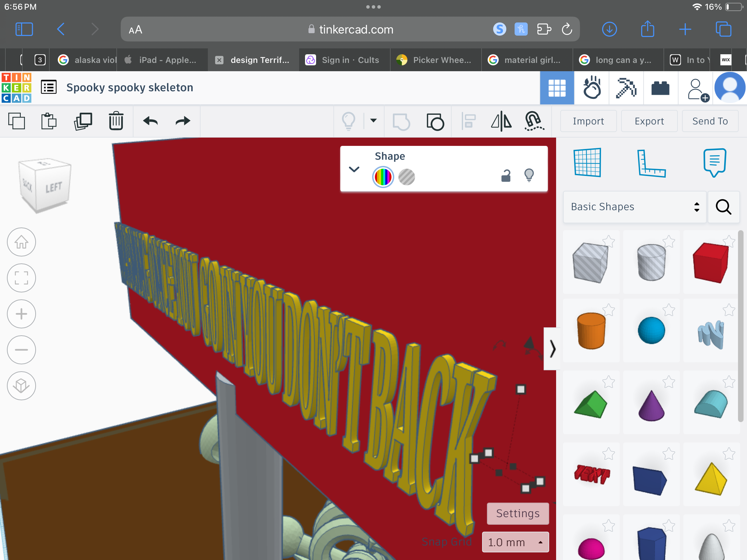Open the Align tool
The image size is (747, 560).
click(469, 121)
